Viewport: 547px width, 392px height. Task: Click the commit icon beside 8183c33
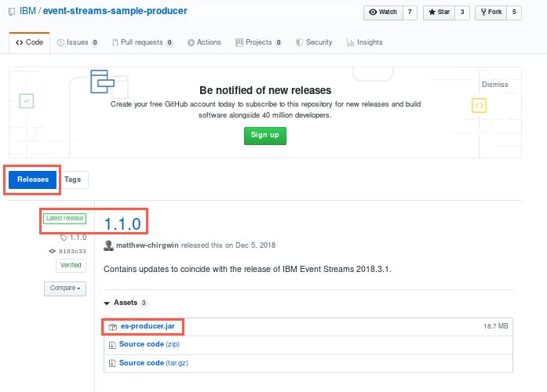click(53, 251)
